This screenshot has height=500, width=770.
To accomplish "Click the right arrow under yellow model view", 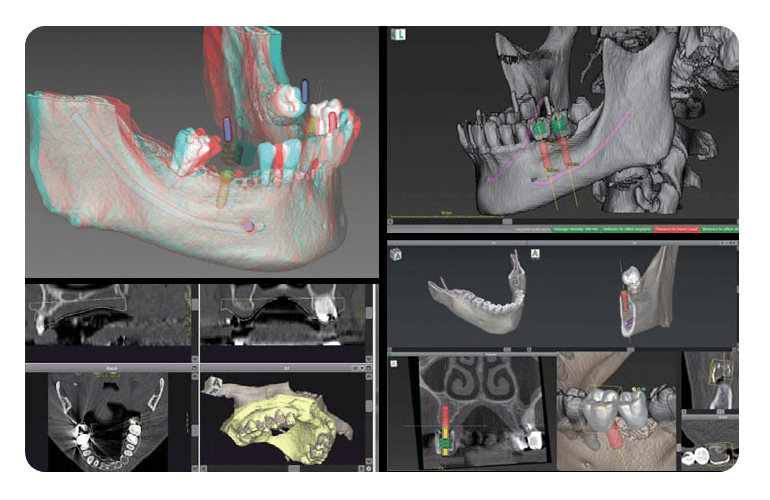I will pyautogui.click(x=361, y=469).
